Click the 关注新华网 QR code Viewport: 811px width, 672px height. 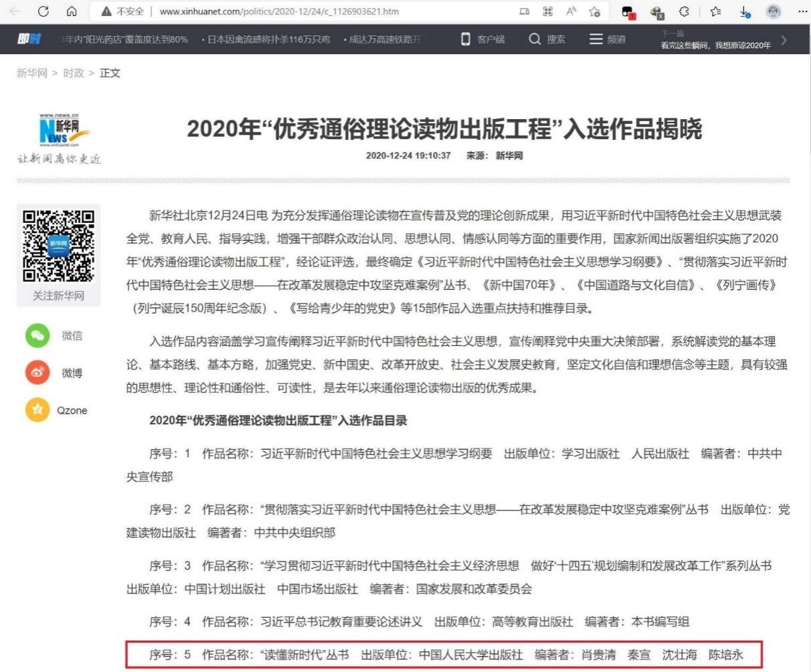click(59, 246)
